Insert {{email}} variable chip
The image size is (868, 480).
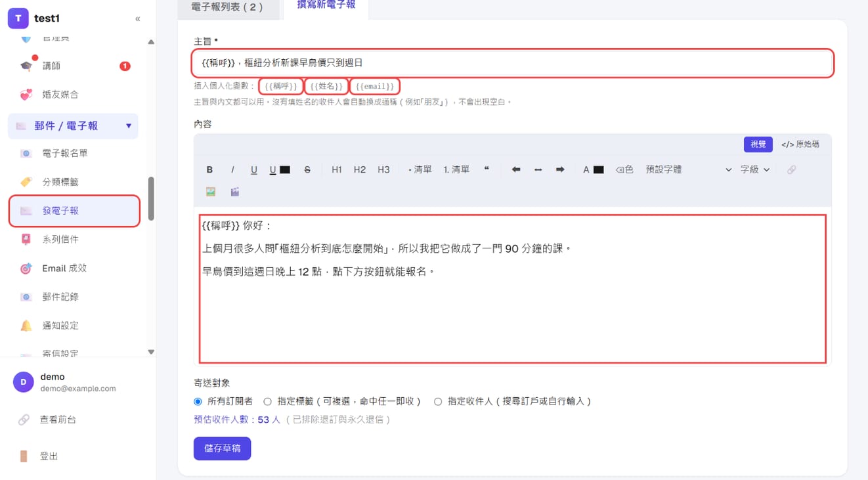(x=375, y=86)
